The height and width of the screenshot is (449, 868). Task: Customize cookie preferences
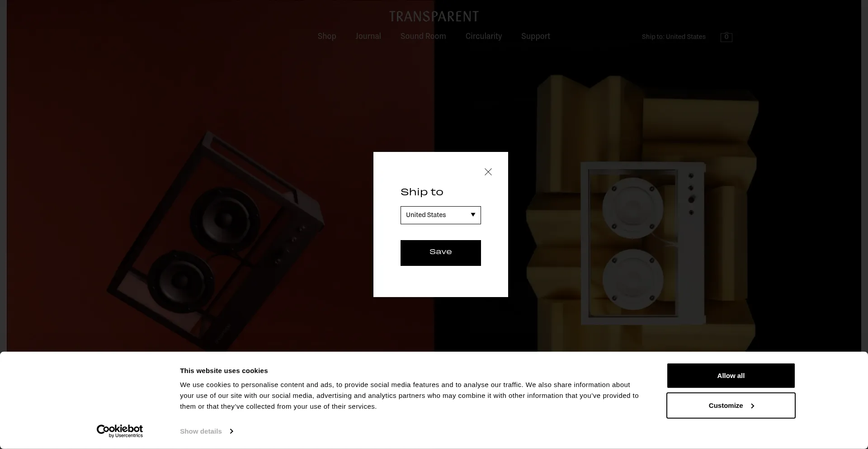(x=731, y=406)
